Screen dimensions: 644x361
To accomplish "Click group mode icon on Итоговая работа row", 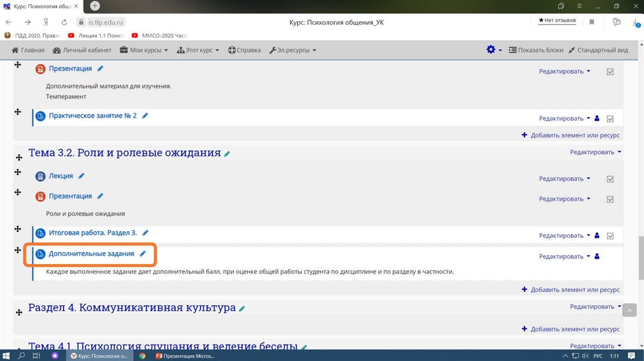I will 597,235.
